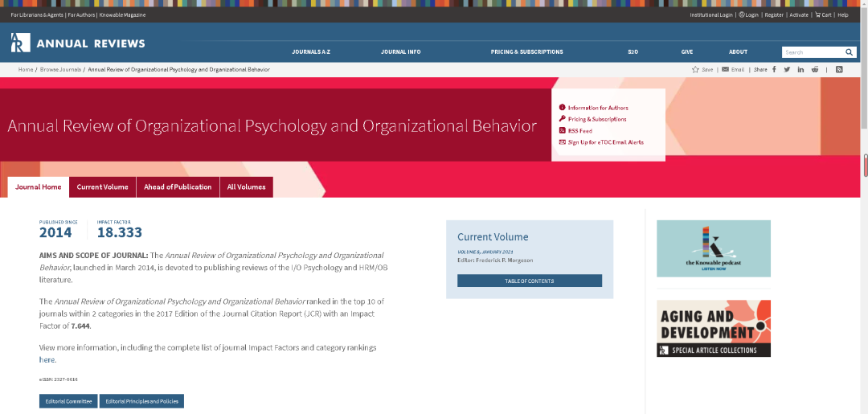Screen dimensions: 868x414
Task: Open Journals A-Z menu
Action: [311, 51]
